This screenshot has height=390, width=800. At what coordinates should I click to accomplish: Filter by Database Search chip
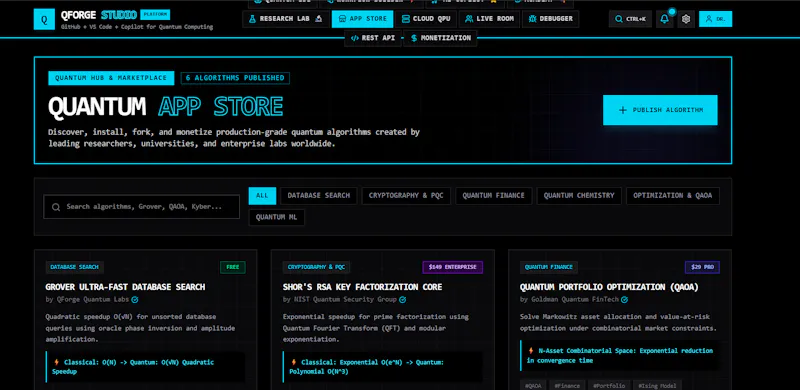(x=318, y=196)
